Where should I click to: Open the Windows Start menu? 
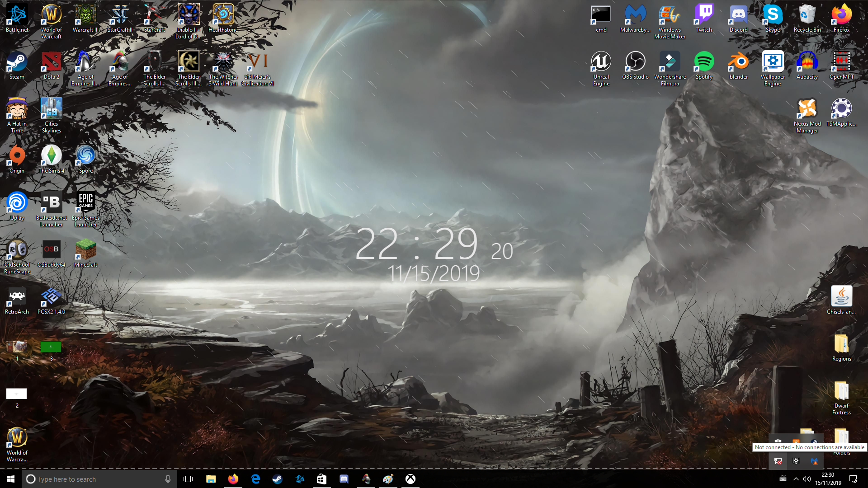pos(11,479)
